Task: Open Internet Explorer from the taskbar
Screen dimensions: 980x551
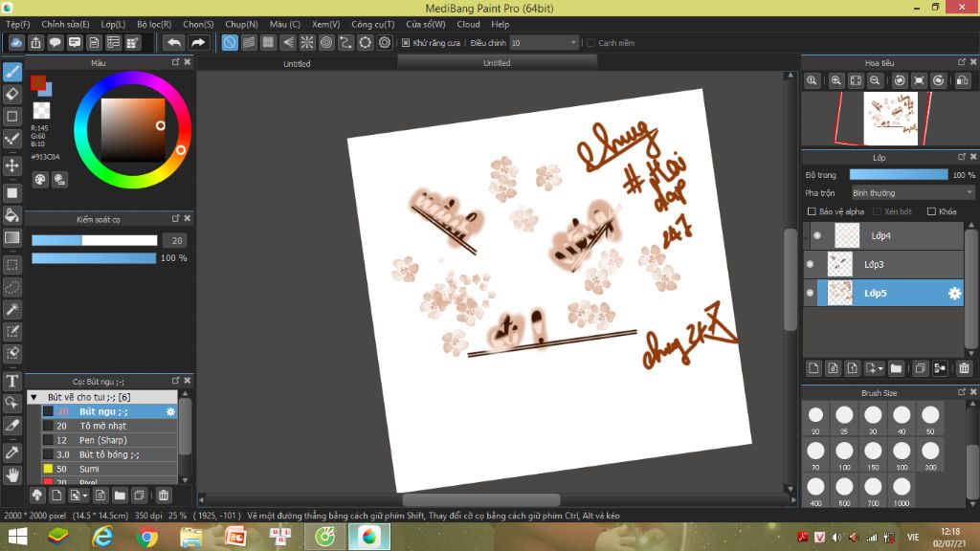Action: pos(102,537)
